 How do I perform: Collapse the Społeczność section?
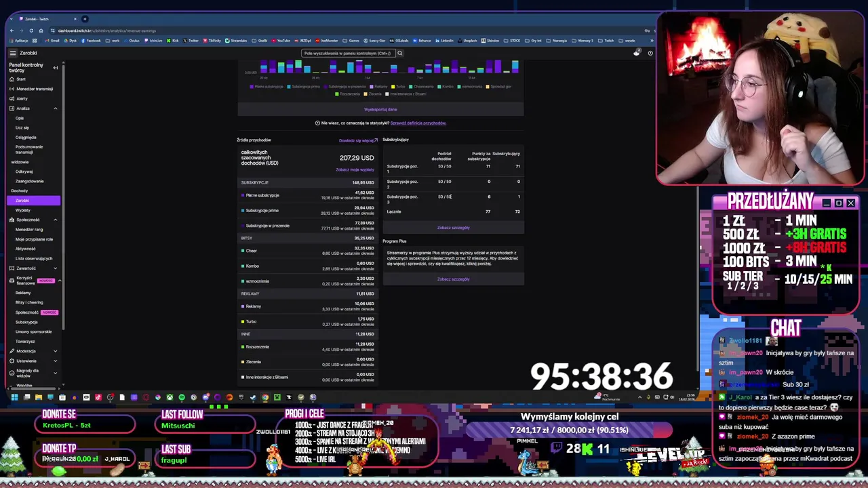click(56, 220)
